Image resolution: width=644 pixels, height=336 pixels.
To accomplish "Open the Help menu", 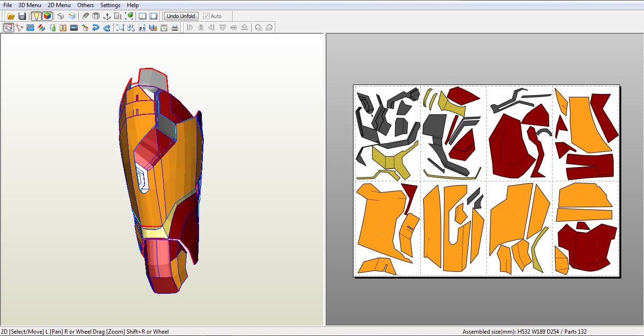I will point(133,5).
